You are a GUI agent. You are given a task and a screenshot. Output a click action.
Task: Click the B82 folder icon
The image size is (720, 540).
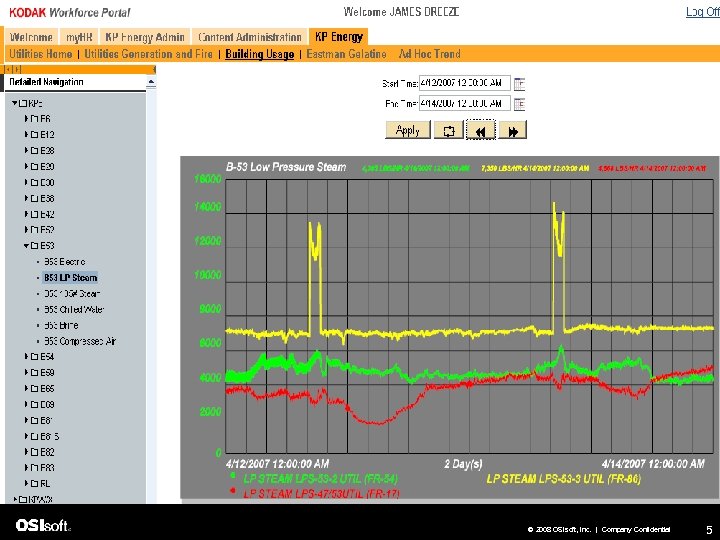[x=34, y=452]
